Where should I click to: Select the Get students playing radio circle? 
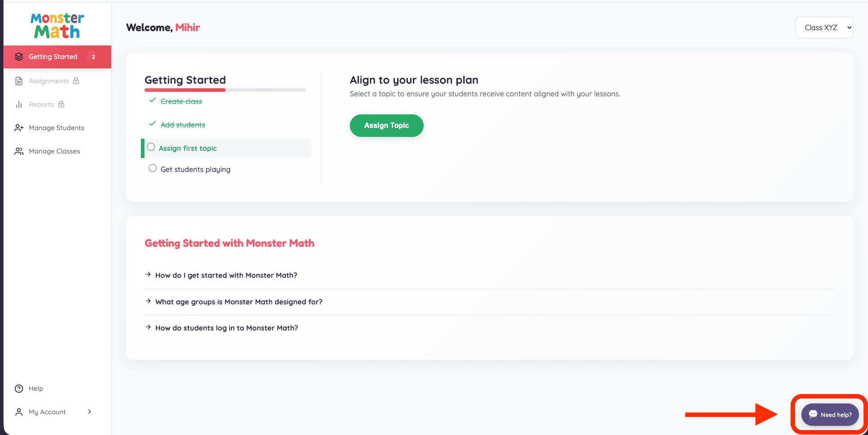coord(153,168)
